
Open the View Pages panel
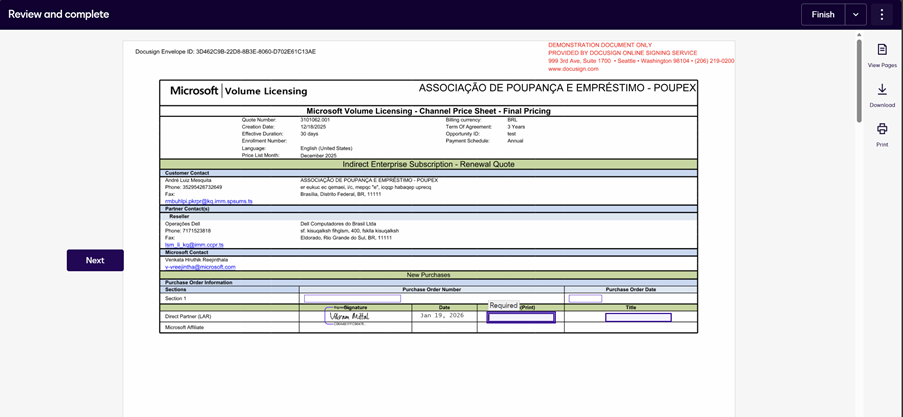tap(882, 56)
